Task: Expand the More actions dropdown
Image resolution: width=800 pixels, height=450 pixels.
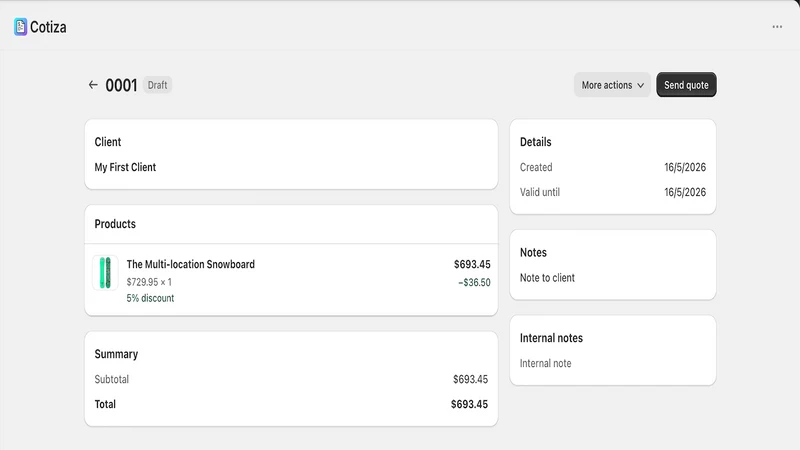Action: point(612,85)
